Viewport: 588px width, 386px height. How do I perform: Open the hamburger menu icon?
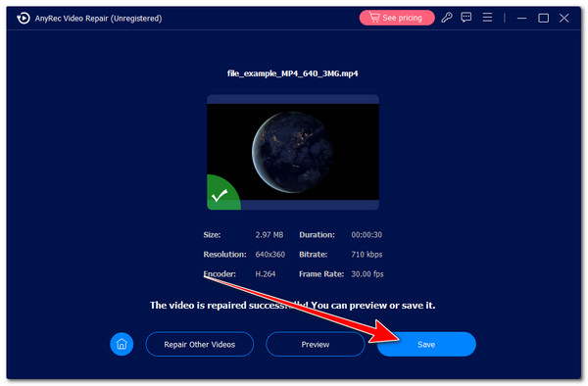coord(487,18)
